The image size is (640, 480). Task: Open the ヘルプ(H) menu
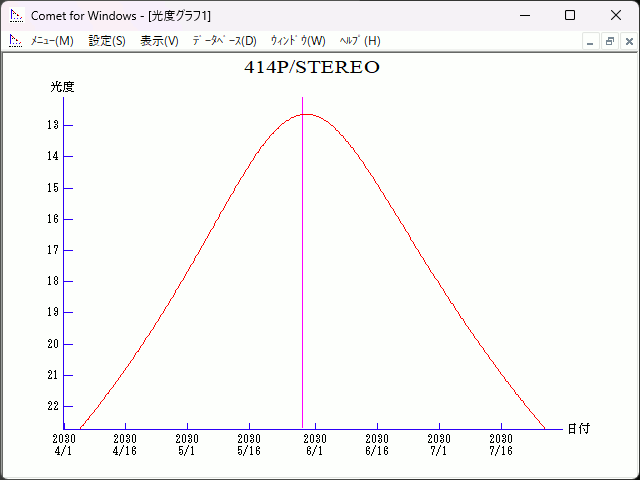360,41
